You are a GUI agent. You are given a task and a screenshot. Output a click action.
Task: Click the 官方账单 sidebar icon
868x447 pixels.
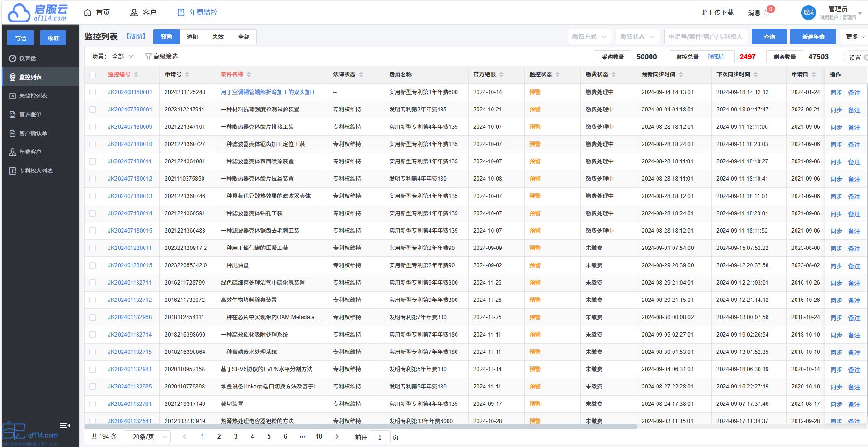tap(13, 115)
